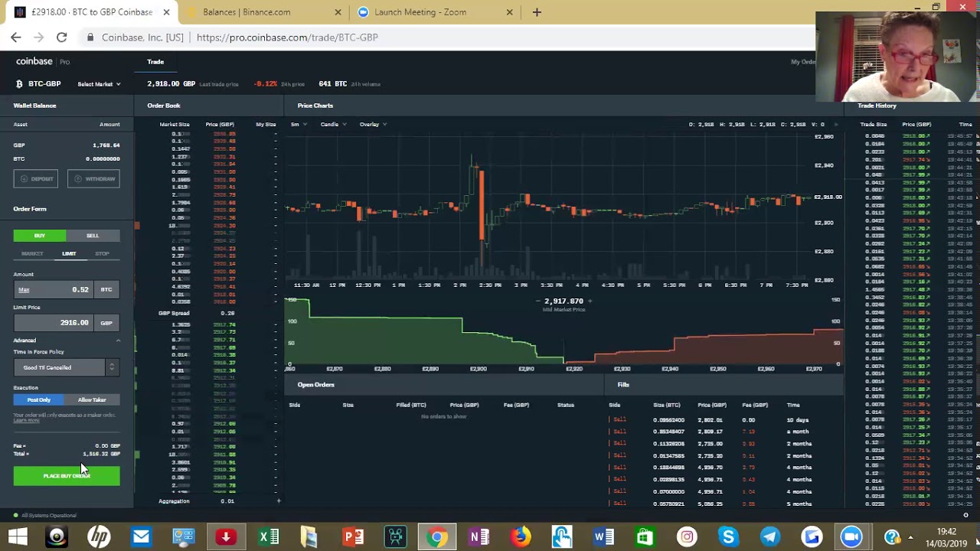Image resolution: width=980 pixels, height=551 pixels.
Task: Open Microsoft Store from the taskbar
Action: coord(645,536)
